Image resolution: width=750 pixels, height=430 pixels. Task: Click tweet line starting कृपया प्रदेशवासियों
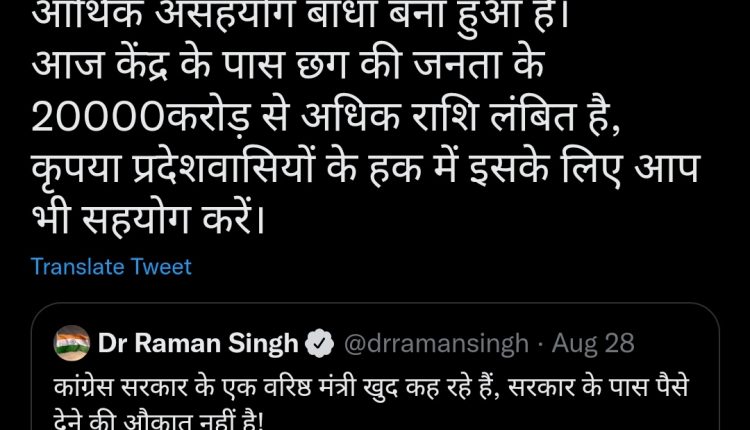366,168
